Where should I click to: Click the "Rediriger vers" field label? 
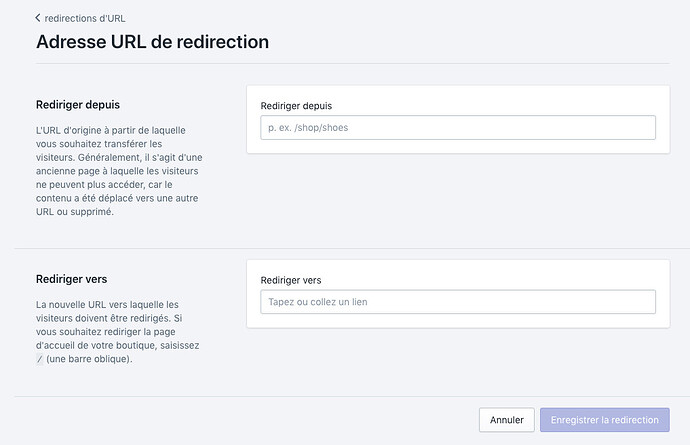pos(290,280)
